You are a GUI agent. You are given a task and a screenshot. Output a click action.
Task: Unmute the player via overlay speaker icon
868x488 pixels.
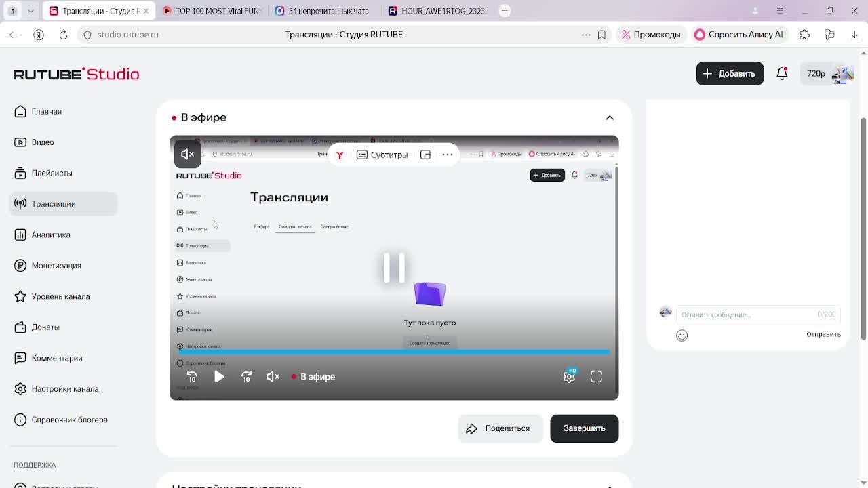187,154
